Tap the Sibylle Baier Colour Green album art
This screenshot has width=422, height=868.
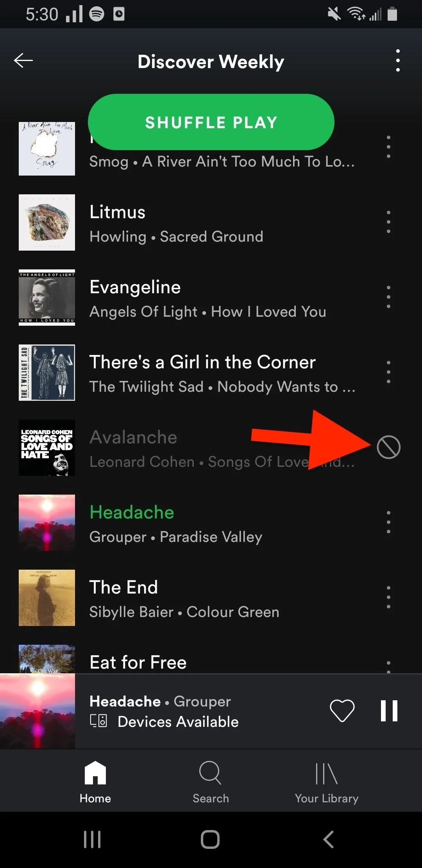tap(47, 598)
